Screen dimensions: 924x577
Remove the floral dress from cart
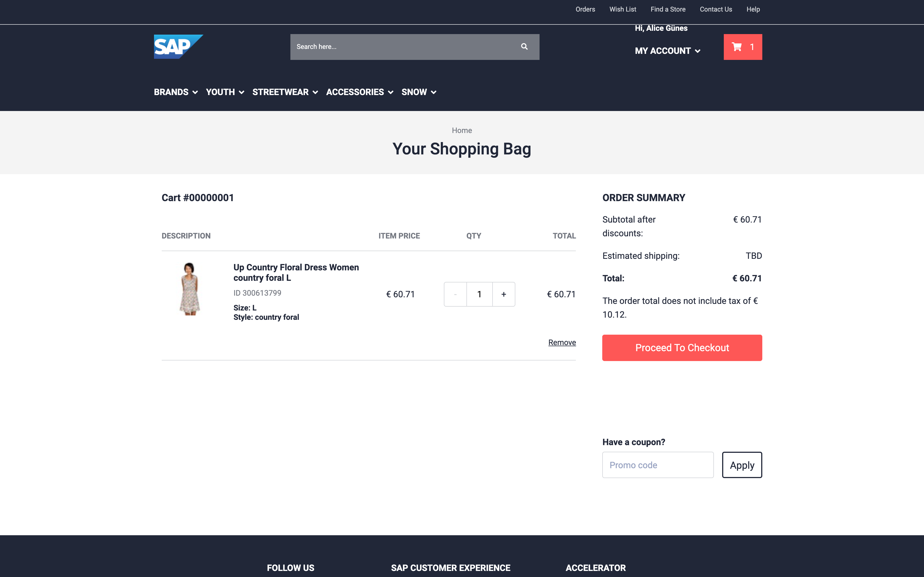(x=562, y=342)
